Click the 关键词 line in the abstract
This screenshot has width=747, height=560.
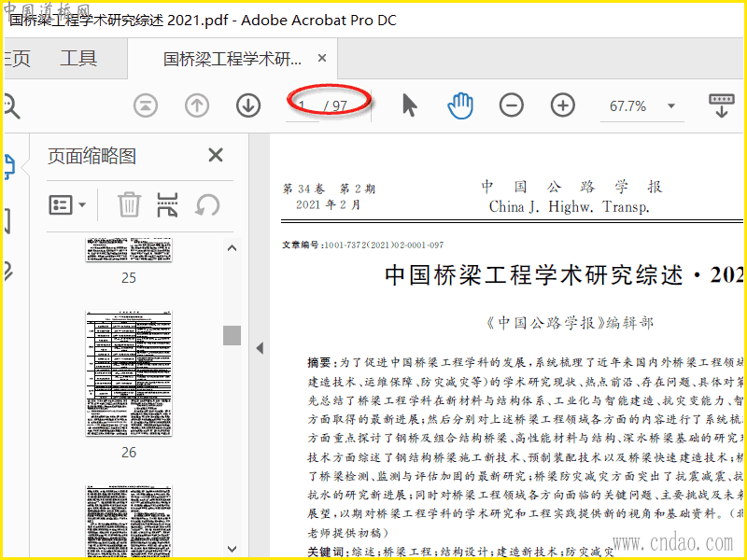pyautogui.click(x=460, y=552)
